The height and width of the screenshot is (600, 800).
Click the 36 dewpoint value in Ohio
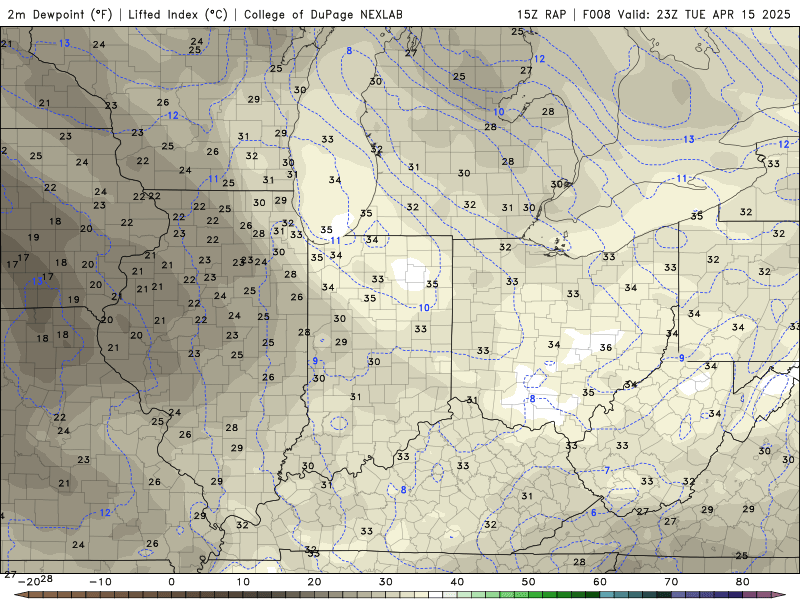pos(606,347)
